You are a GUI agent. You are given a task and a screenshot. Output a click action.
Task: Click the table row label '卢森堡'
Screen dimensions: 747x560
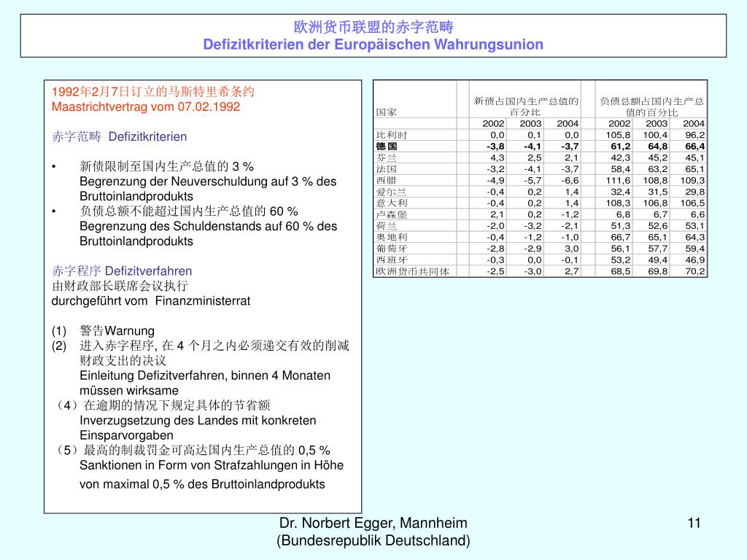click(x=392, y=214)
